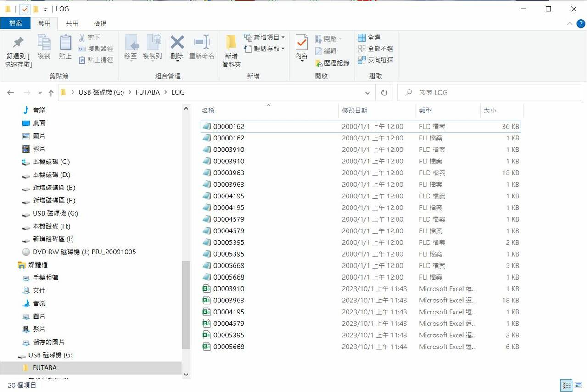
Task: Switch to large icons view in status bar
Action: (579, 385)
